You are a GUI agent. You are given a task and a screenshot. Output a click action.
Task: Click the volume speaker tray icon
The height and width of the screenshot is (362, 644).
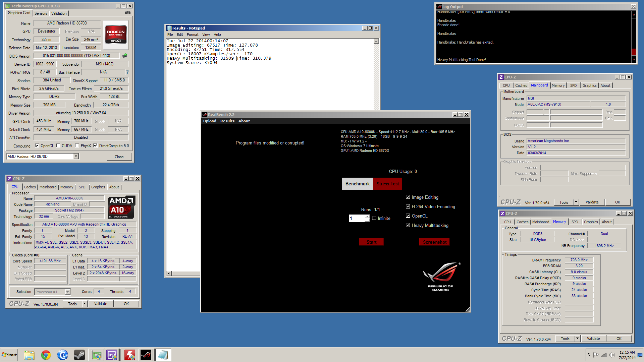point(612,355)
